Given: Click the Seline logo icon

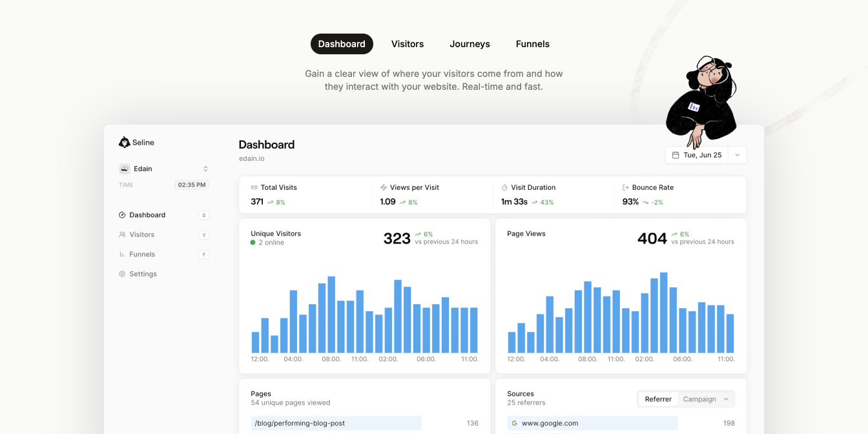Looking at the screenshot, I should click(x=125, y=142).
